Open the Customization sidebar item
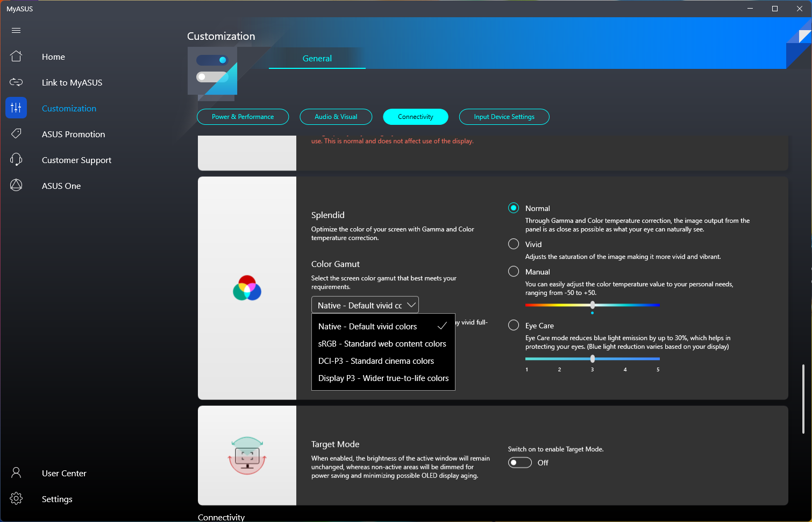The width and height of the screenshot is (812, 522). pos(69,108)
